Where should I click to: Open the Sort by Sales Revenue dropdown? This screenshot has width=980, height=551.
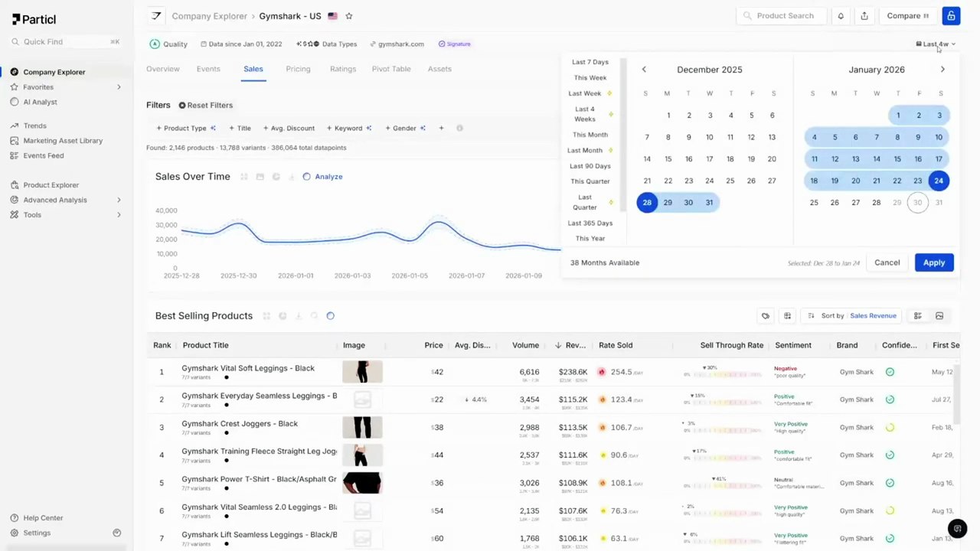pos(851,316)
